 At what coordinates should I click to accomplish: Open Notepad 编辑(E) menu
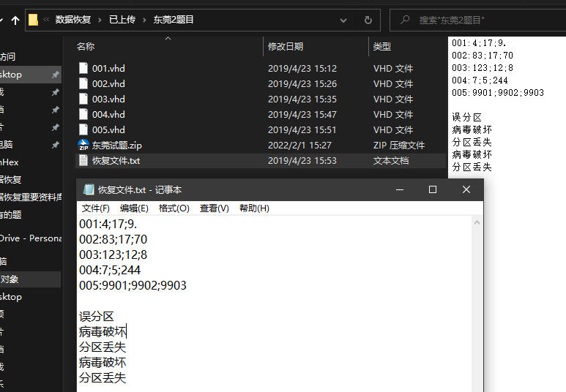134,208
